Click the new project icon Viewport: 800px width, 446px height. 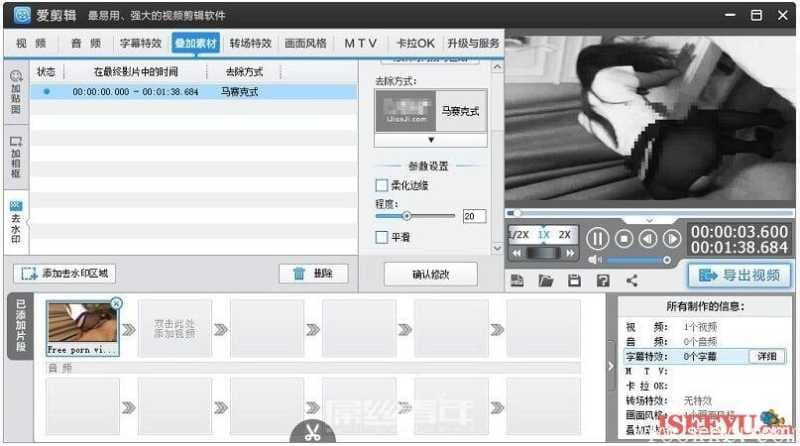click(517, 280)
